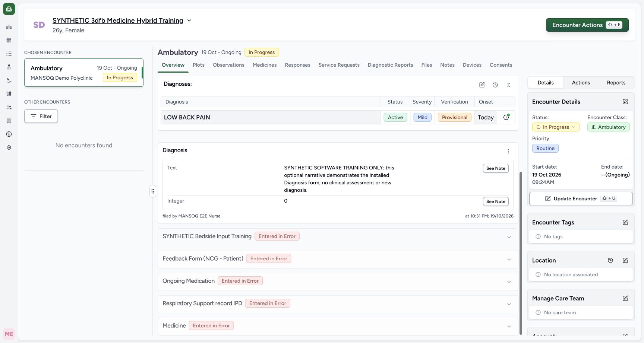Open the calendar appointments sidebar icon

[9, 40]
